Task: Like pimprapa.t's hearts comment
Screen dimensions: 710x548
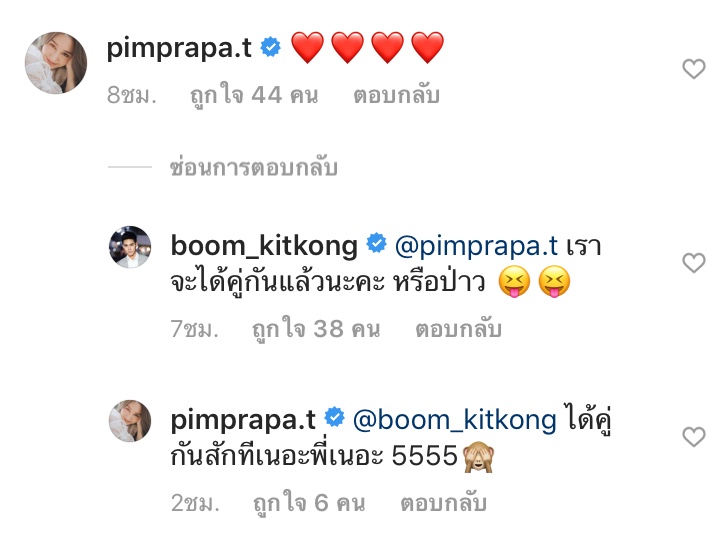Action: (694, 69)
